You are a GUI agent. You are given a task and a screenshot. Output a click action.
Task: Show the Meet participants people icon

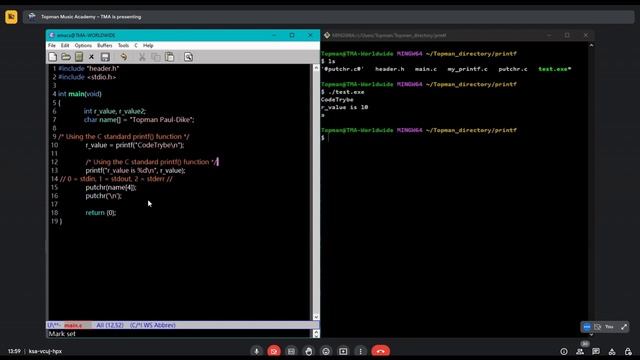(x=580, y=351)
